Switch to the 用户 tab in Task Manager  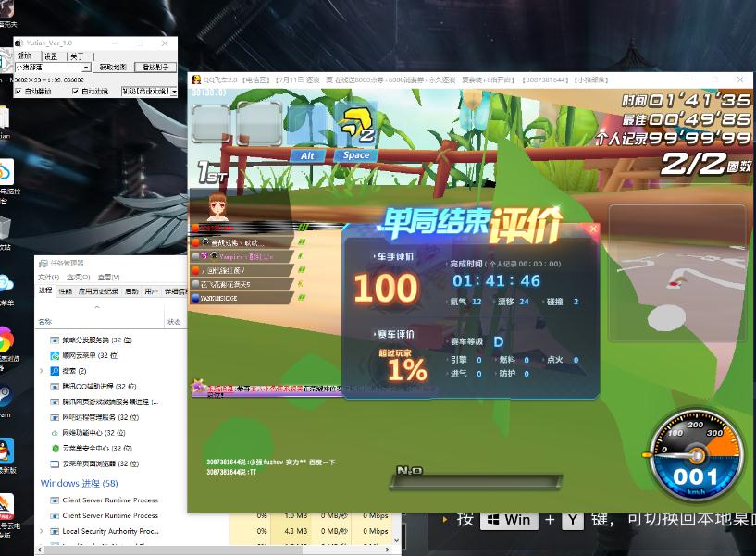152,291
